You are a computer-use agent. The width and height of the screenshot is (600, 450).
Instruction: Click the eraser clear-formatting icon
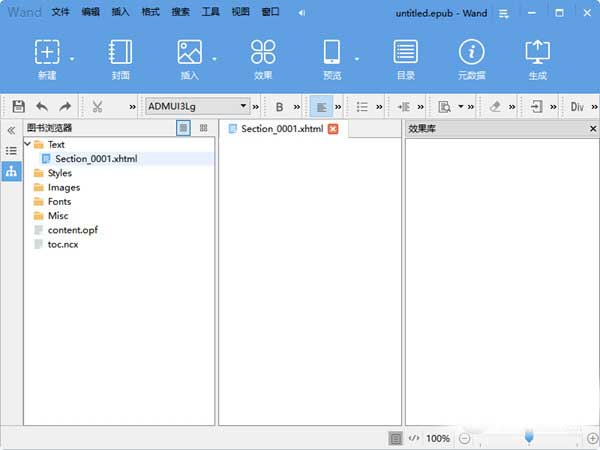tap(495, 106)
